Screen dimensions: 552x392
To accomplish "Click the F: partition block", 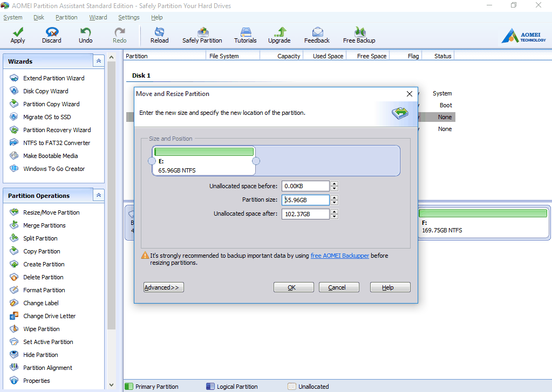I will click(x=483, y=223).
